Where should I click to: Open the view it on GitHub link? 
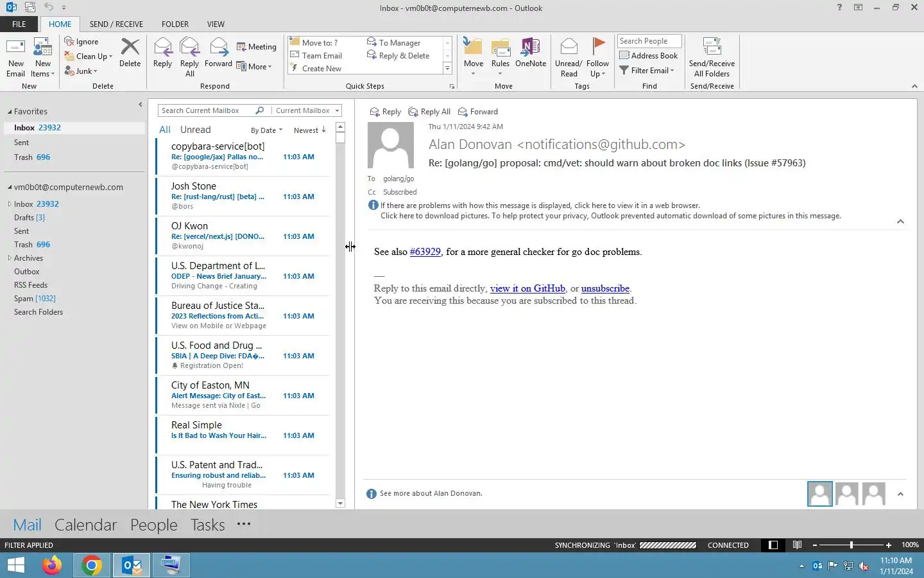pos(527,288)
